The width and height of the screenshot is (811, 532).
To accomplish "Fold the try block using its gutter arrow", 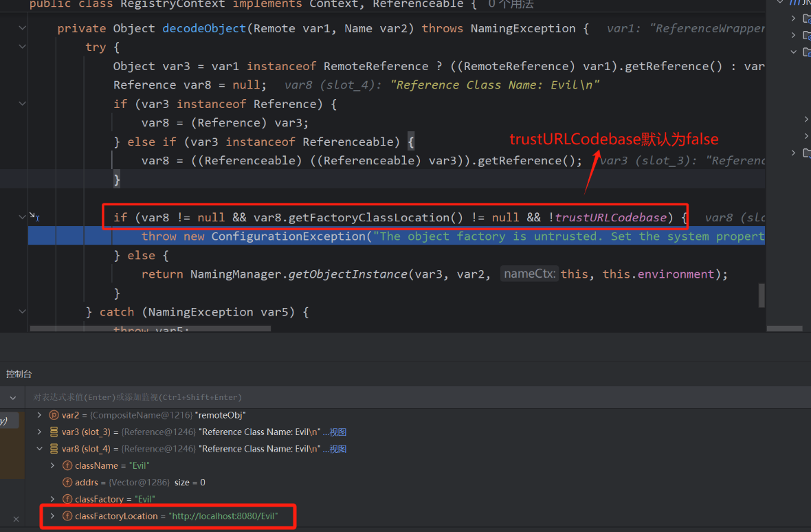I will tap(22, 47).
